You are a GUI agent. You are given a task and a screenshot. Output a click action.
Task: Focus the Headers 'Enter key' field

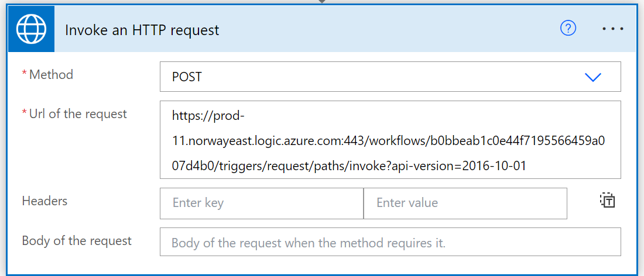[262, 203]
